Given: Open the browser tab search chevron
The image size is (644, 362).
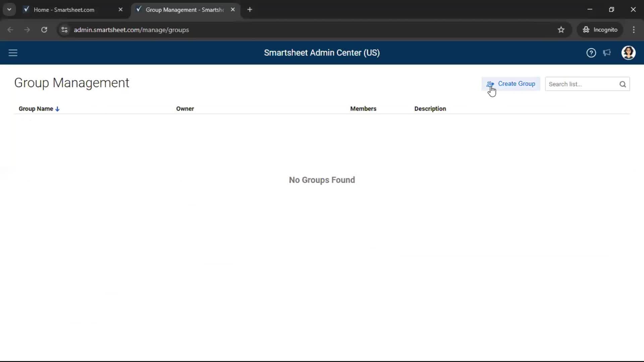Looking at the screenshot, I should tap(9, 9).
